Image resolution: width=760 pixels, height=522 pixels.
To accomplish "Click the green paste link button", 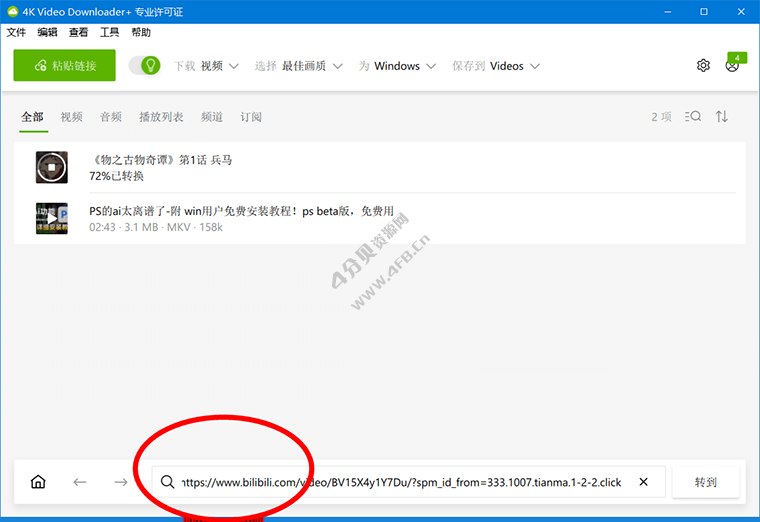I will coord(64,65).
